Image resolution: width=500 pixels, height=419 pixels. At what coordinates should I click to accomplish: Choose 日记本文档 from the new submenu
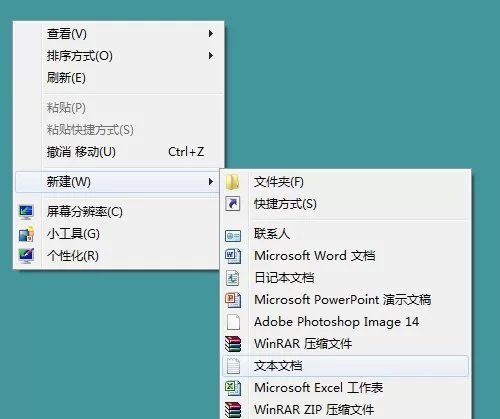click(345, 278)
